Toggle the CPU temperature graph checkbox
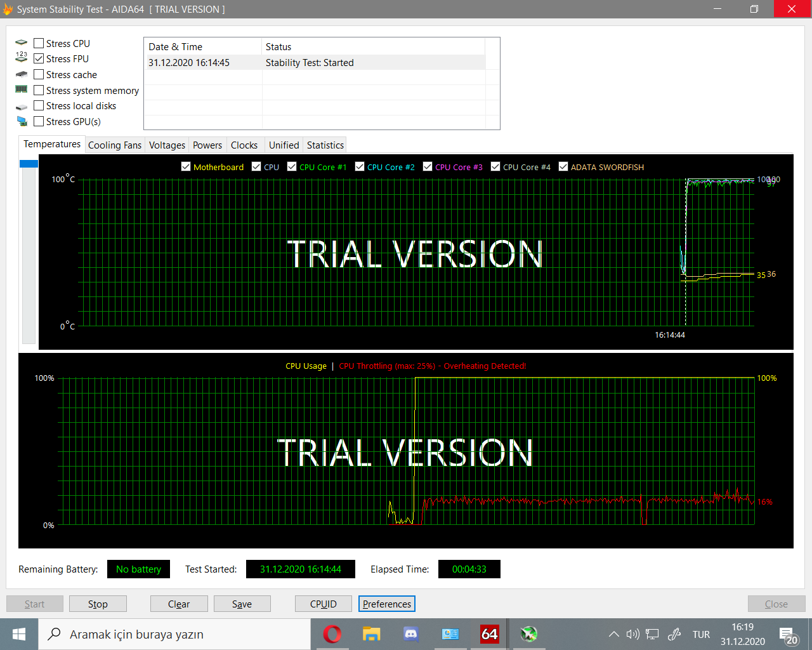 point(256,166)
